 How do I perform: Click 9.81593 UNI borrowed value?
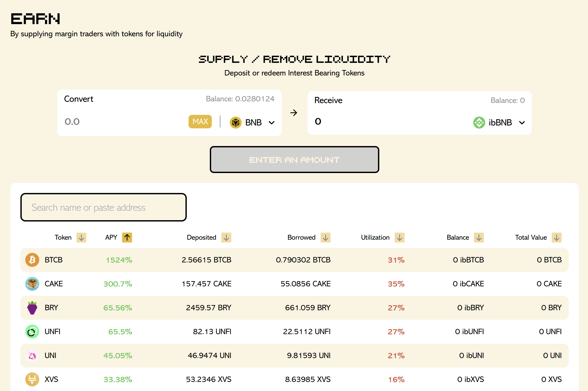[x=309, y=356]
